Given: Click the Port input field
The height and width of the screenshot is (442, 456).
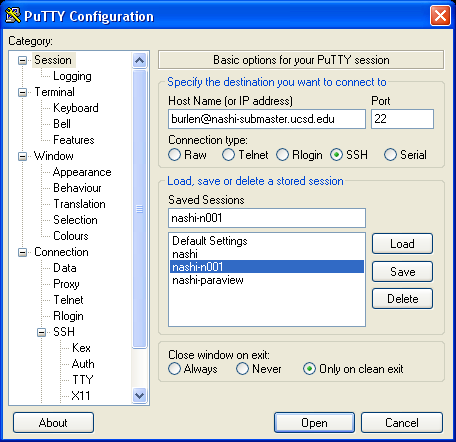Looking at the screenshot, I should pos(402,119).
